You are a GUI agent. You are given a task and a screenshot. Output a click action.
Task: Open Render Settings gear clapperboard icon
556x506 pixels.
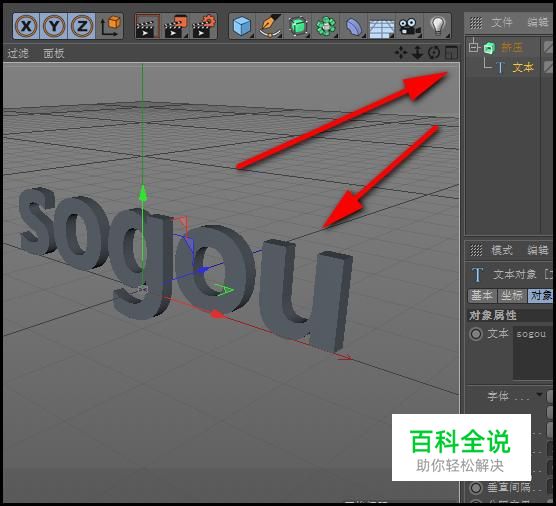click(204, 26)
